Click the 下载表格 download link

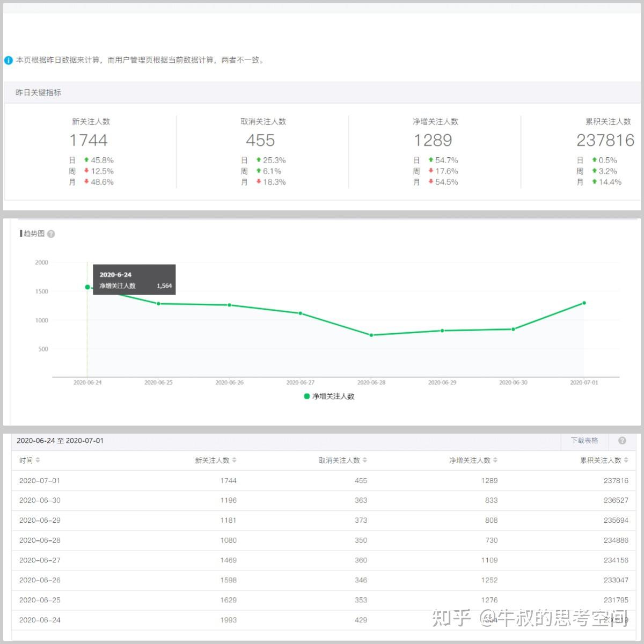point(584,441)
